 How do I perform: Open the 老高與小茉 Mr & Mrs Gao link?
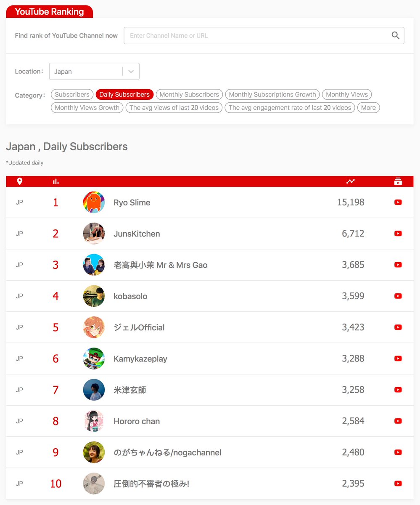click(x=161, y=265)
